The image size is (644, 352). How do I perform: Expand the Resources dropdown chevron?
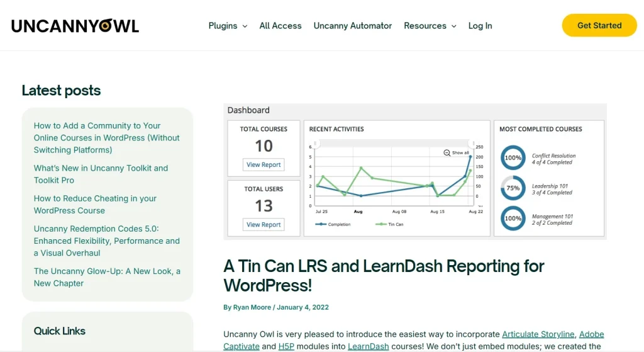[x=454, y=26]
